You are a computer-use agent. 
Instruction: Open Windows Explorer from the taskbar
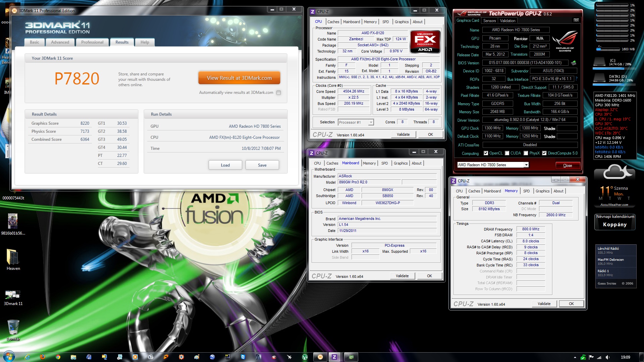pyautogui.click(x=73, y=357)
